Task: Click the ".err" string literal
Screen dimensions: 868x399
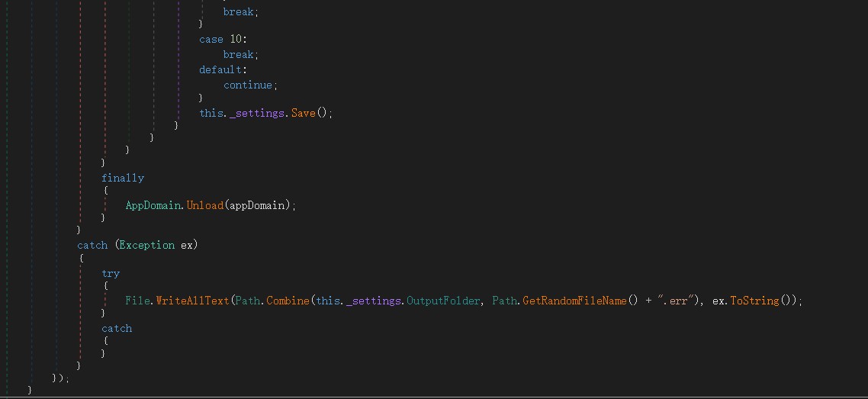Action: 674,301
